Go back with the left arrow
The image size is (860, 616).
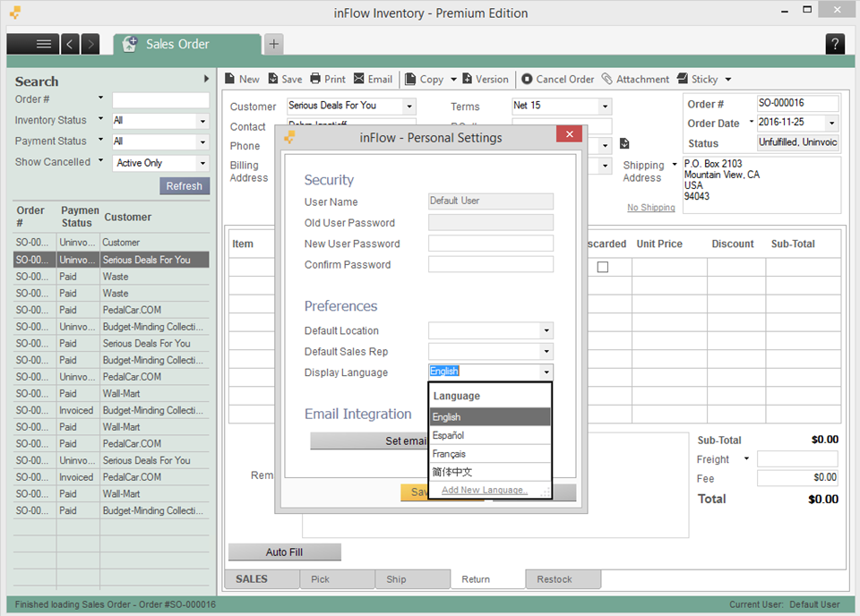[x=70, y=44]
